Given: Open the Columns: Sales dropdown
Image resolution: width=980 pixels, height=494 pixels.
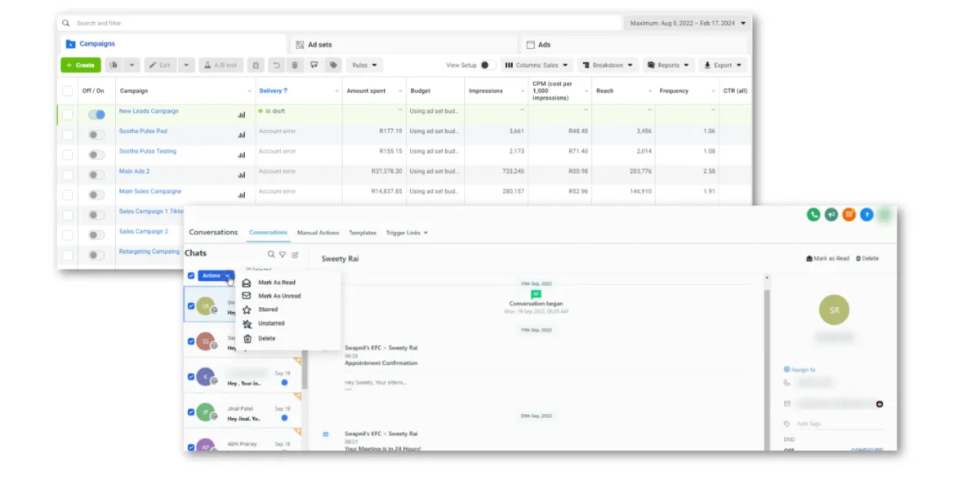Looking at the screenshot, I should click(x=537, y=65).
